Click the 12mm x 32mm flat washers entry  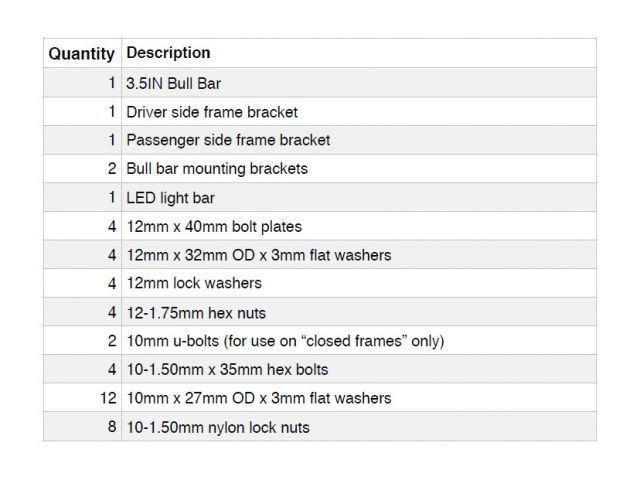click(258, 255)
